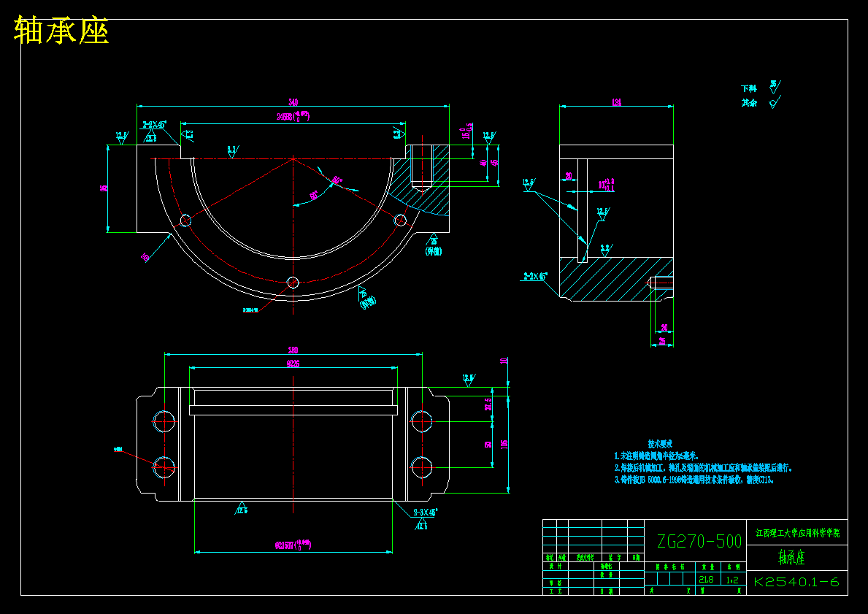The image size is (868, 614).
Task: Click the 25 dimension below the side view
Action: (661, 342)
